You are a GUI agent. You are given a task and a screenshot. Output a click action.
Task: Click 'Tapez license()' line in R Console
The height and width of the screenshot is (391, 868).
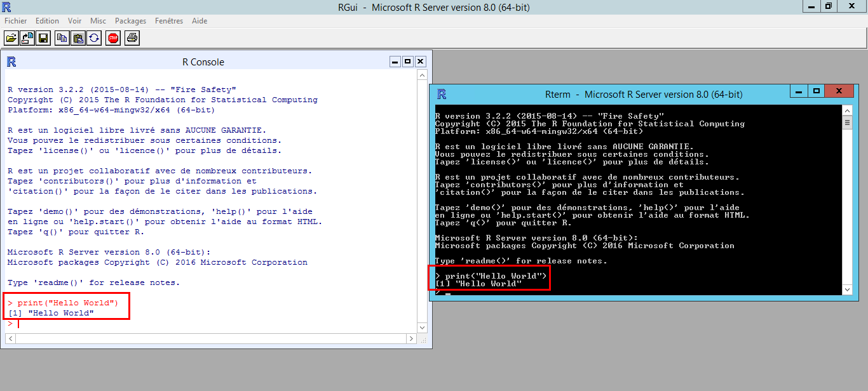[x=144, y=150]
